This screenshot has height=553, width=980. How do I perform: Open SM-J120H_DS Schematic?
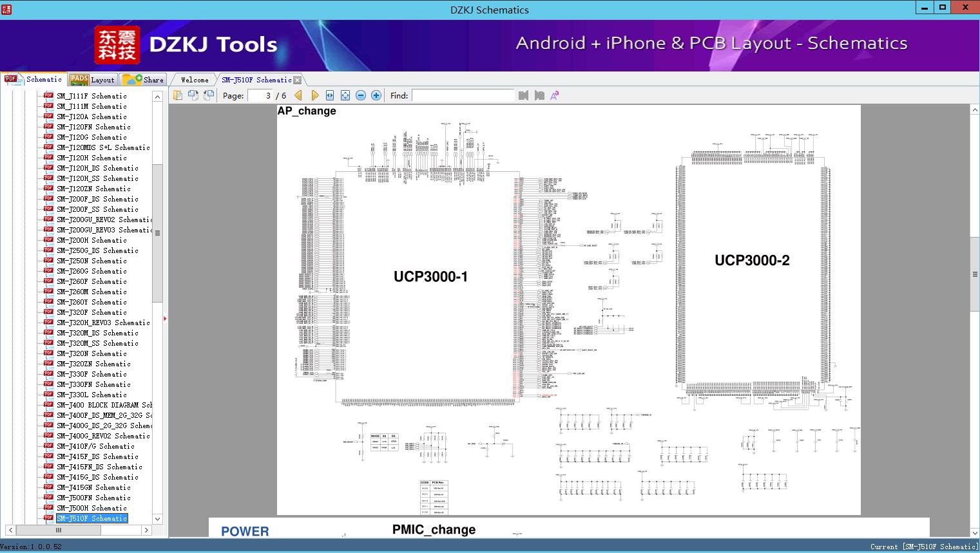(97, 168)
